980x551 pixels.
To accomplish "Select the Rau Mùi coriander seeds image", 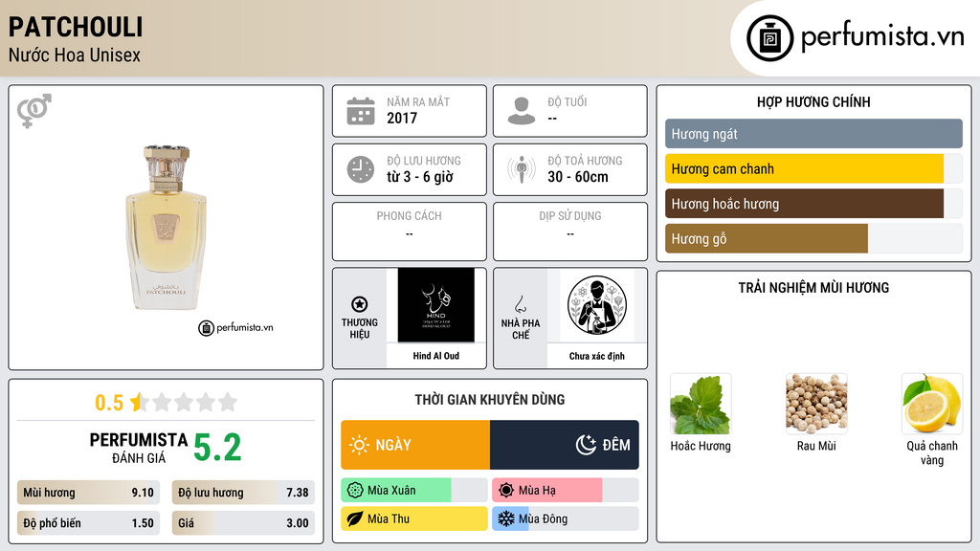I will click(x=816, y=405).
